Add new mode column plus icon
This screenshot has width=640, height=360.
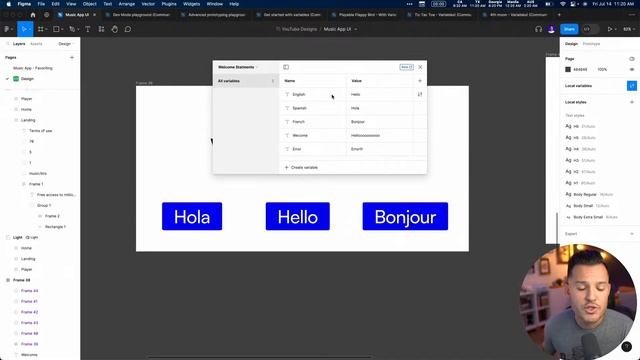(x=420, y=81)
